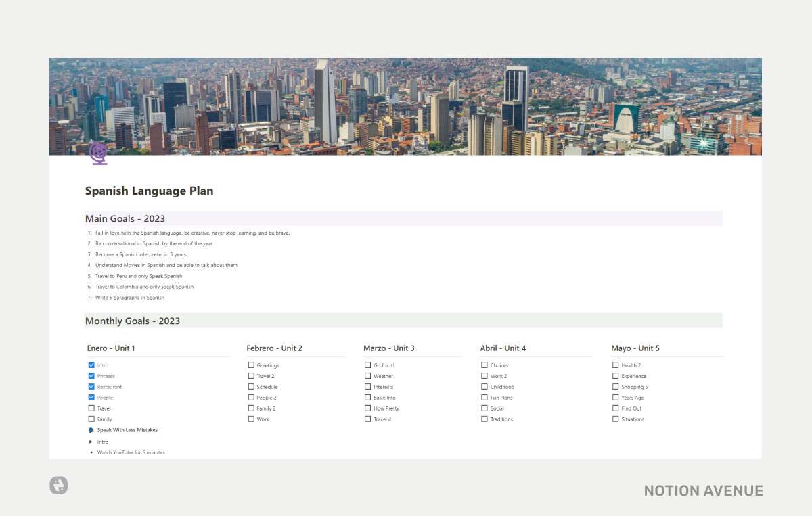Viewport: 812px width, 516px height.
Task: Tick Basic Info in the Marzo column
Action: [x=368, y=397]
